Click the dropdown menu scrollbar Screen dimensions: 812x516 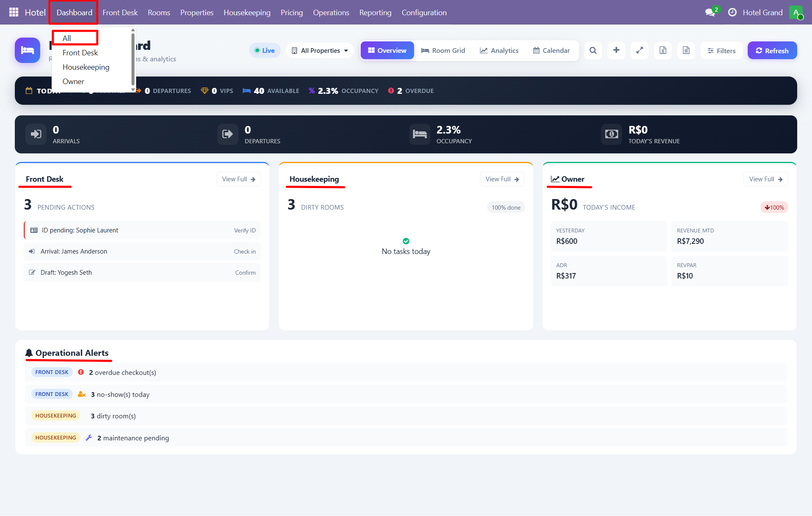click(133, 59)
